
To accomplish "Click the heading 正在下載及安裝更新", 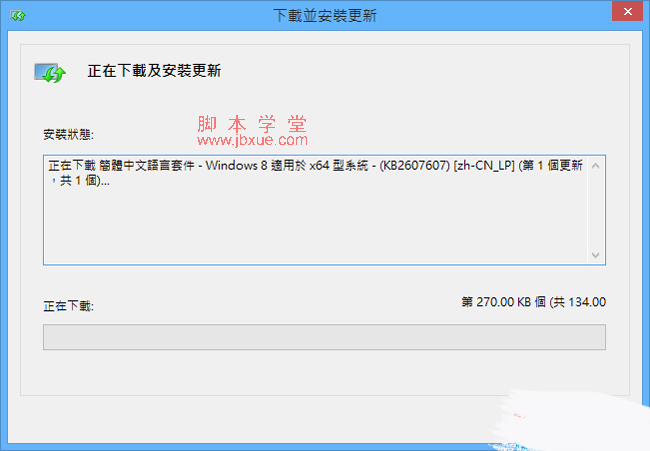I will click(154, 70).
